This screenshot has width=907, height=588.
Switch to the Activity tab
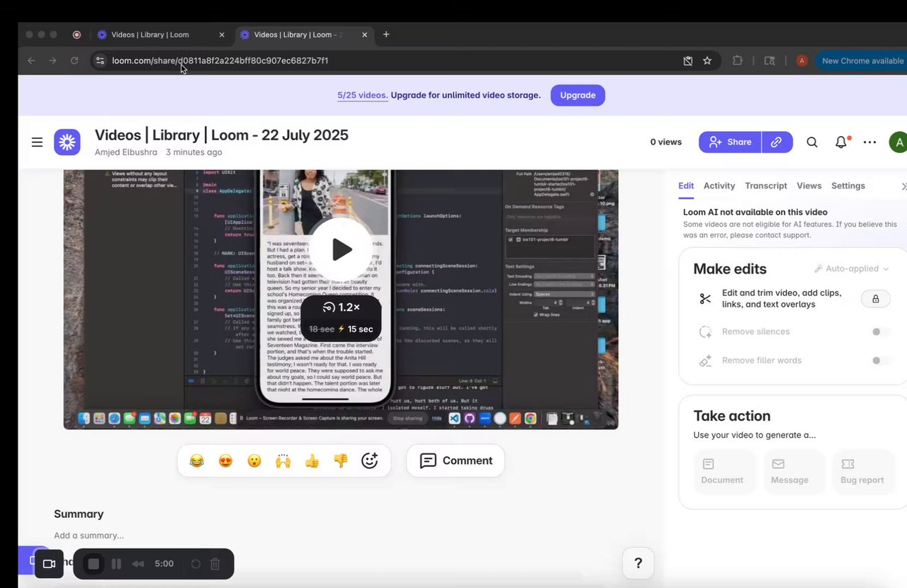[x=719, y=186]
